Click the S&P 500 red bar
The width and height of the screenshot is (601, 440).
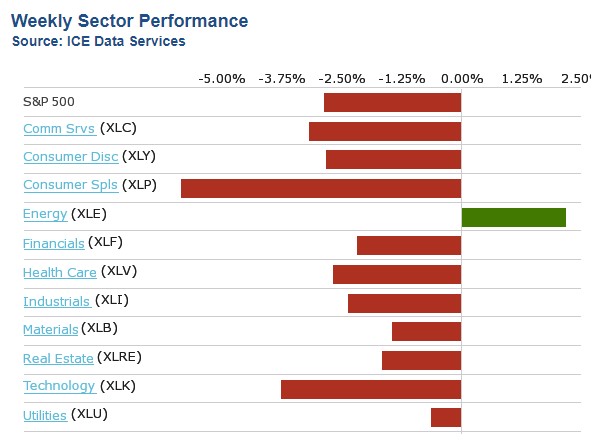pos(392,102)
